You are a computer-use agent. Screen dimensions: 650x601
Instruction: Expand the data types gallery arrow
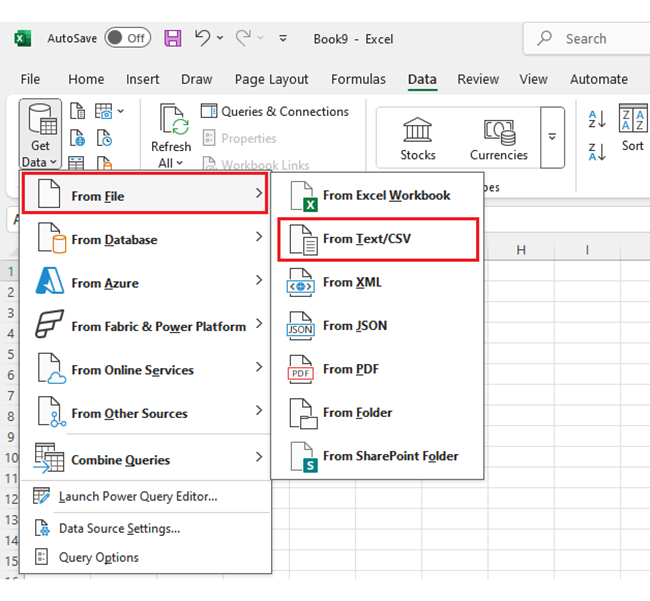pyautogui.click(x=552, y=137)
